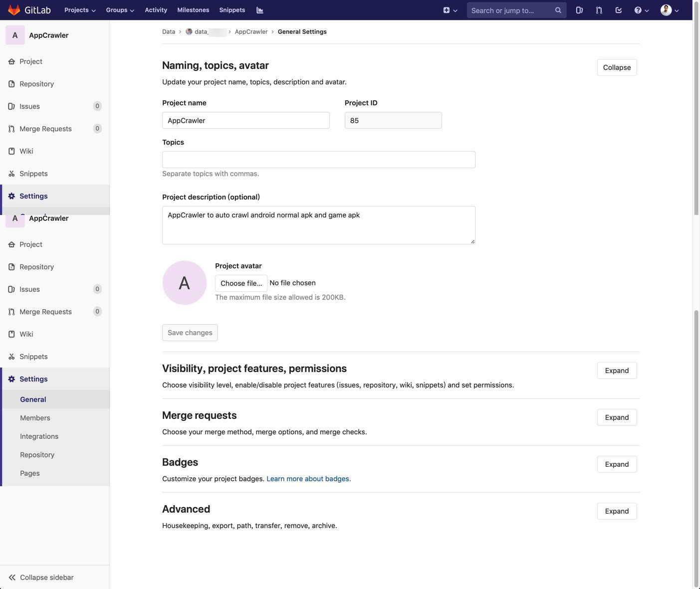Screen dimensions: 700x589
Task: Click into the Project name field
Action: [x=246, y=120]
